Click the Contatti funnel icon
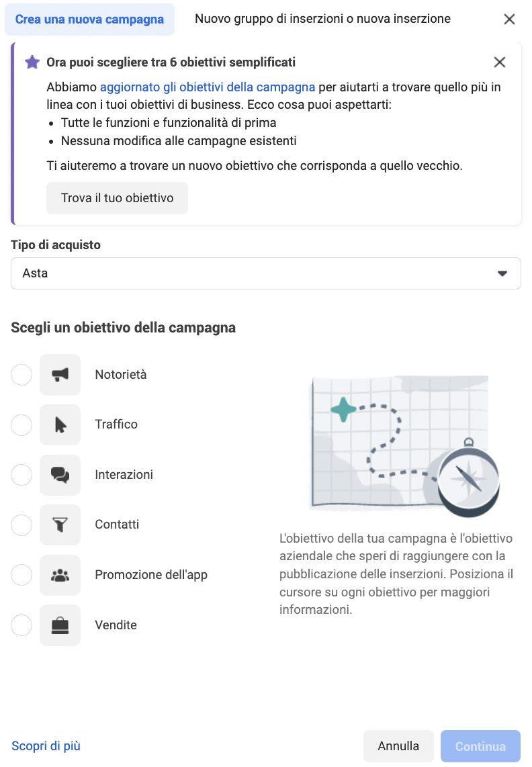Screen dimensions: 532x767 [60, 525]
